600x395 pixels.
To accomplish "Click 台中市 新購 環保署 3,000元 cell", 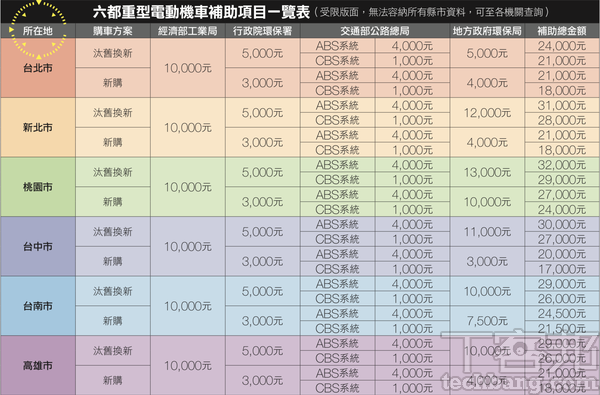I will pyautogui.click(x=262, y=261).
